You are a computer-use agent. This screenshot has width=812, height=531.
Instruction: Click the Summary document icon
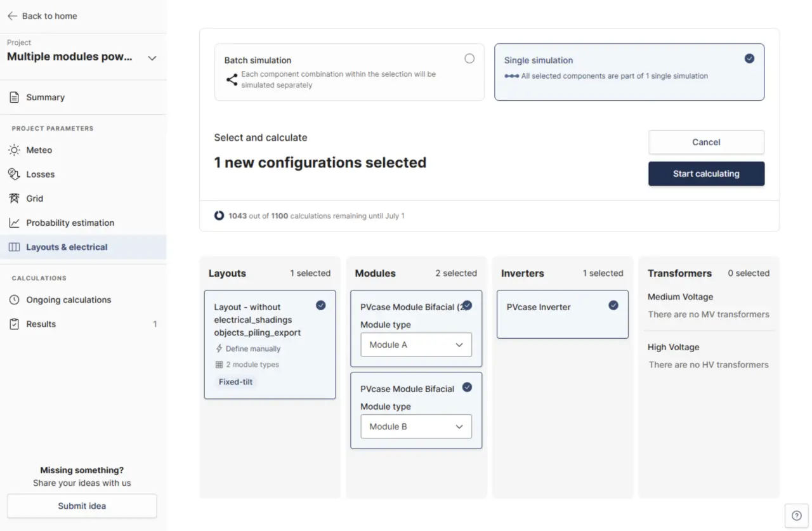(x=14, y=97)
